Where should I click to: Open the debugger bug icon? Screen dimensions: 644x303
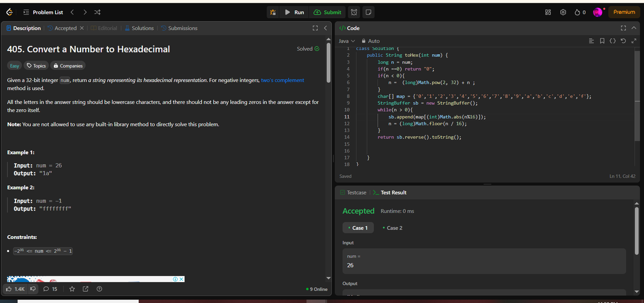(x=273, y=12)
